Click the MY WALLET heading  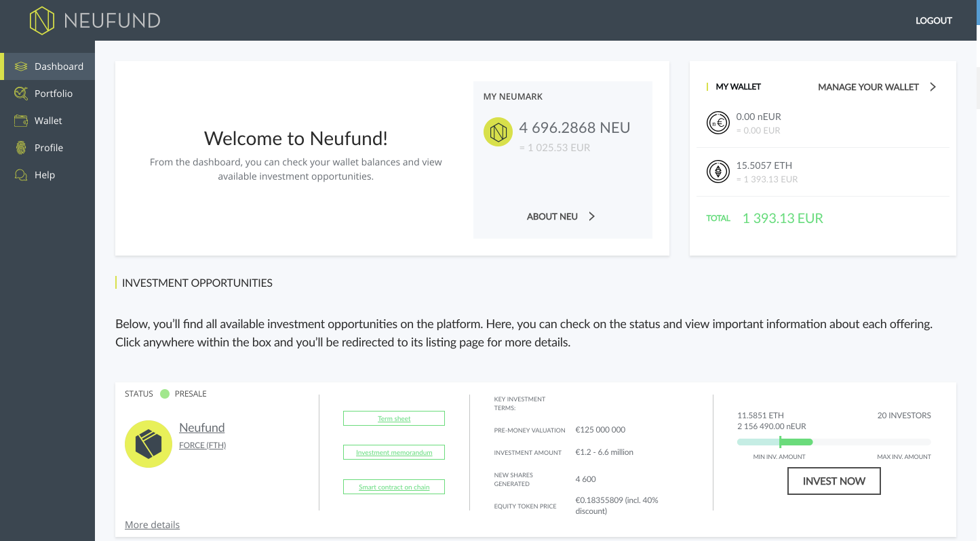[739, 87]
